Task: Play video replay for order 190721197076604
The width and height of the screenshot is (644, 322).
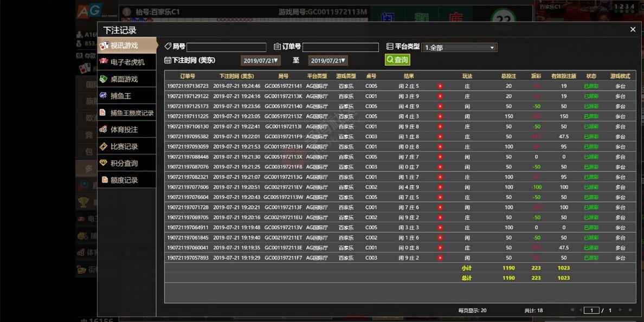Action: tap(440, 197)
